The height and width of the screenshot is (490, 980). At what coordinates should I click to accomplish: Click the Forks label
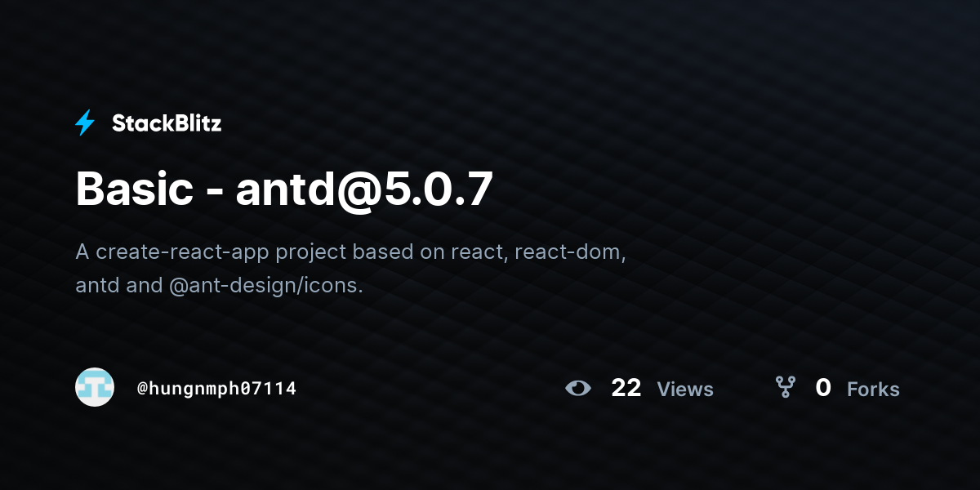click(x=873, y=390)
